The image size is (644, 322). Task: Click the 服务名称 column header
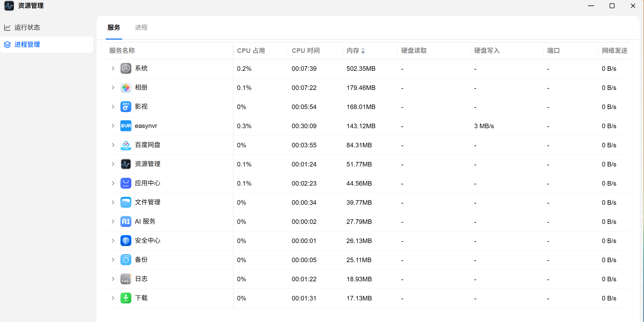point(122,51)
